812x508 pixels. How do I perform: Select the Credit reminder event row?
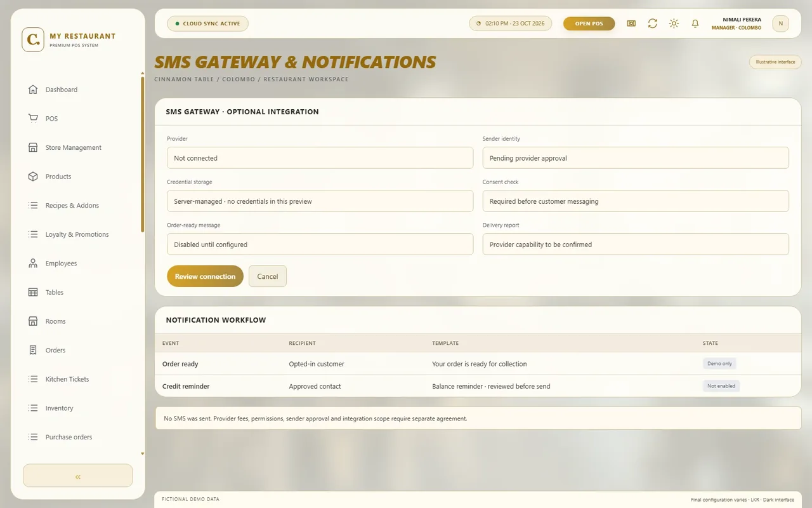tap(478, 386)
